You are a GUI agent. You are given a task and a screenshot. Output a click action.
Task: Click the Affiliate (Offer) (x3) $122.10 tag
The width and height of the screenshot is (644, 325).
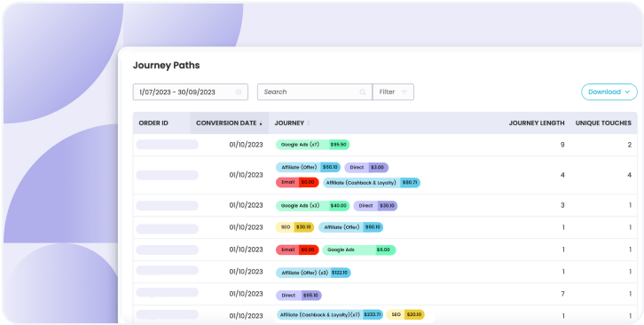pos(313,273)
